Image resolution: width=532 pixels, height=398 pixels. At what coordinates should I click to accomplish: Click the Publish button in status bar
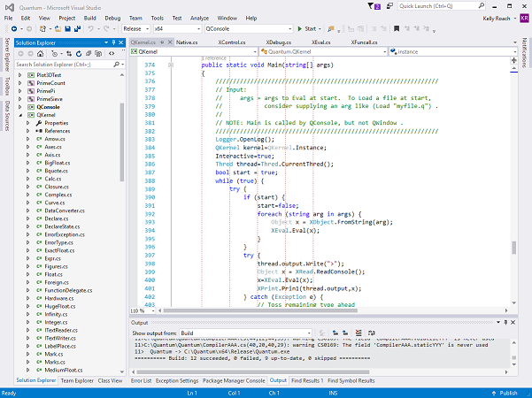pyautogui.click(x=505, y=394)
